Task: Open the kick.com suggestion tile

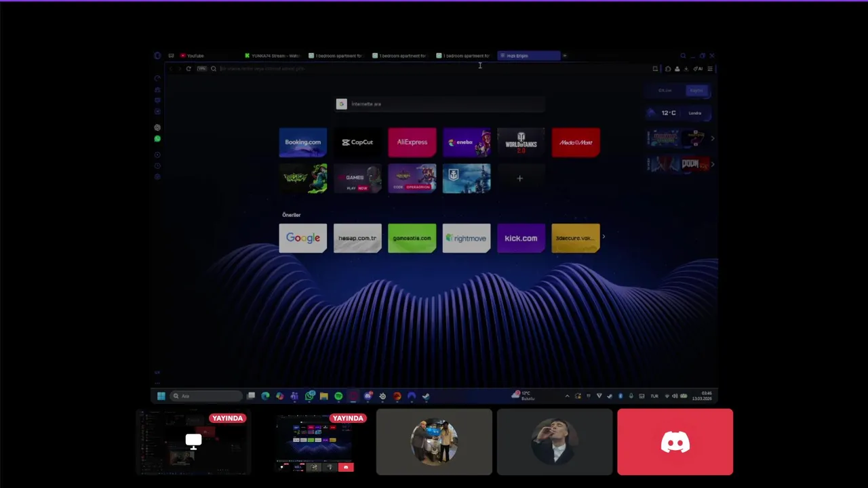Action: [x=521, y=238]
